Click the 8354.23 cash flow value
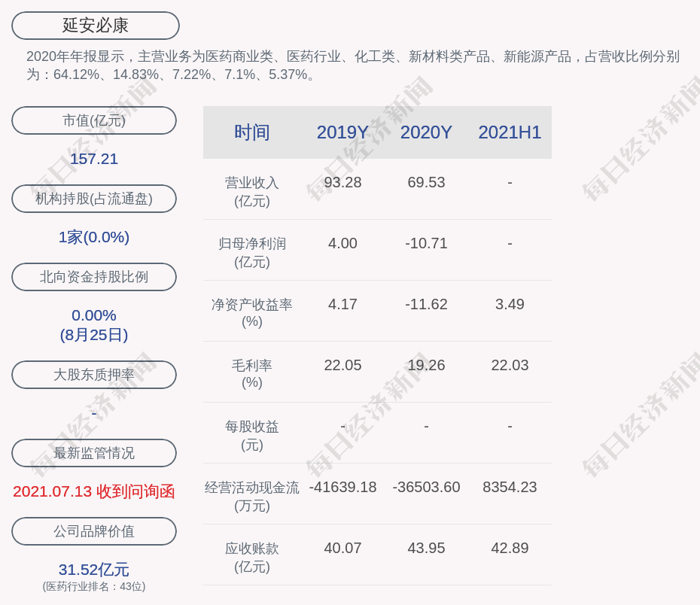 [510, 488]
